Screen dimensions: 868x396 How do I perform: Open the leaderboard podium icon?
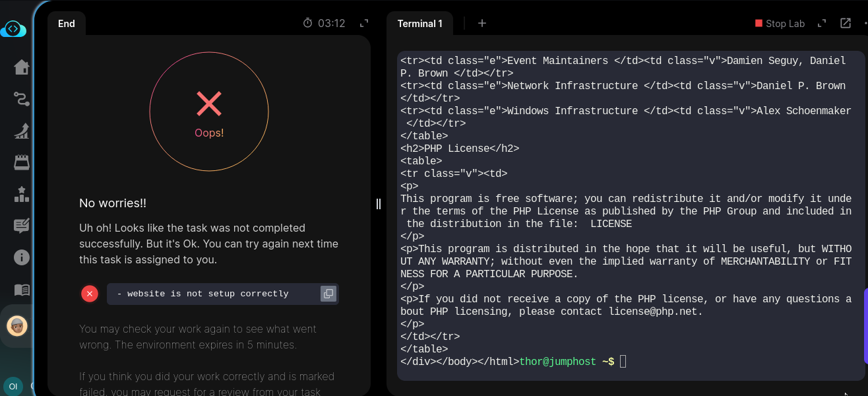22,194
